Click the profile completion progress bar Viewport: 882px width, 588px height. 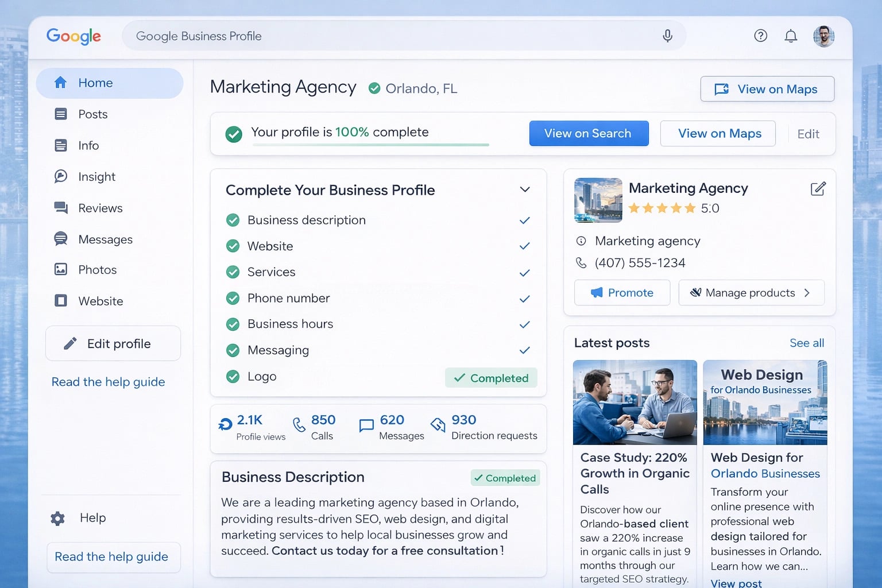click(x=370, y=145)
